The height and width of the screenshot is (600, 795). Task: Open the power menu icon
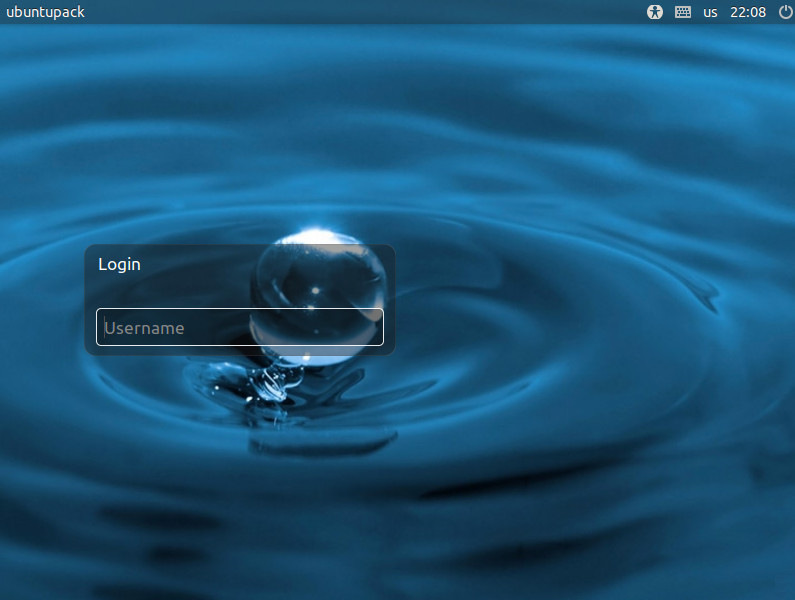(x=785, y=12)
